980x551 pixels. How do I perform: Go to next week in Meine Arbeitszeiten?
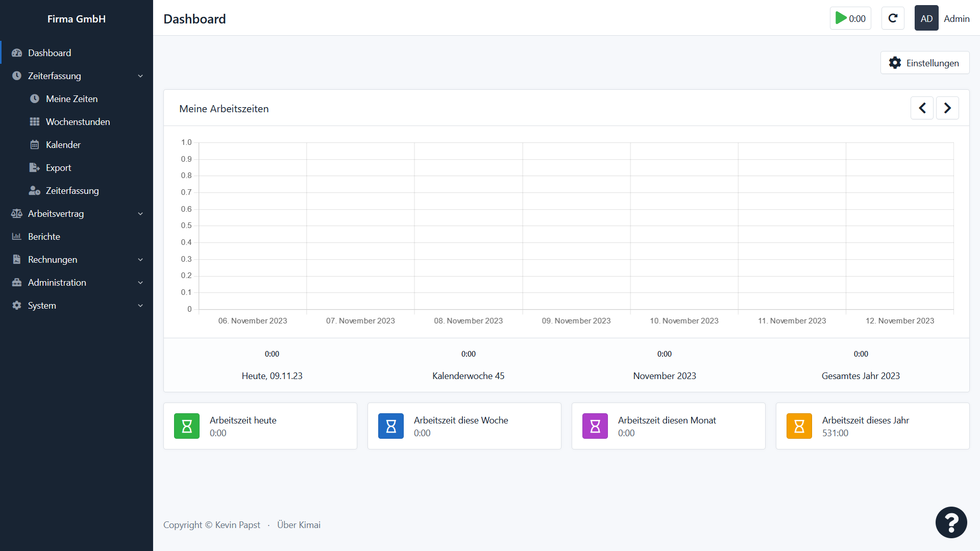(947, 108)
